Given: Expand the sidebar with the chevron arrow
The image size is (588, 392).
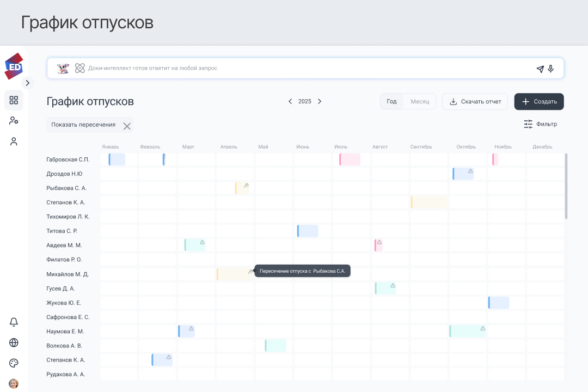Looking at the screenshot, I should [28, 83].
